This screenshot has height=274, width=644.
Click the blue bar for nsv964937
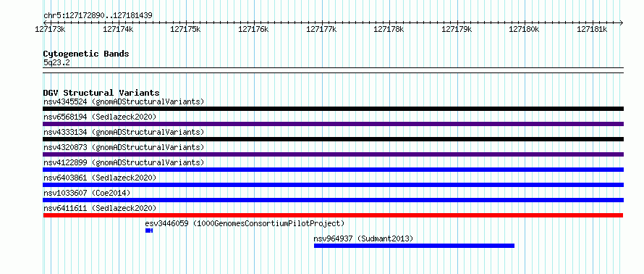click(x=414, y=246)
